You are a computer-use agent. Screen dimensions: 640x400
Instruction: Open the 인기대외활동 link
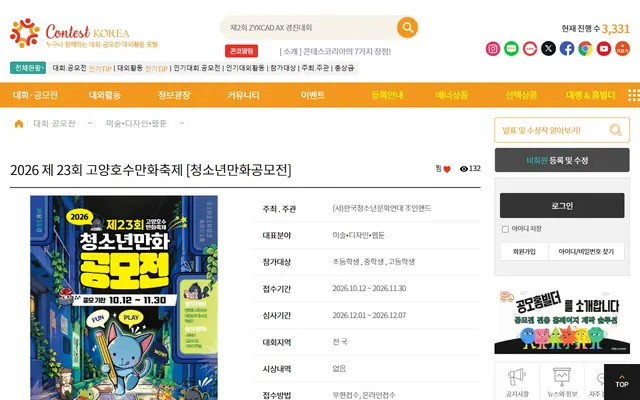pos(245,68)
